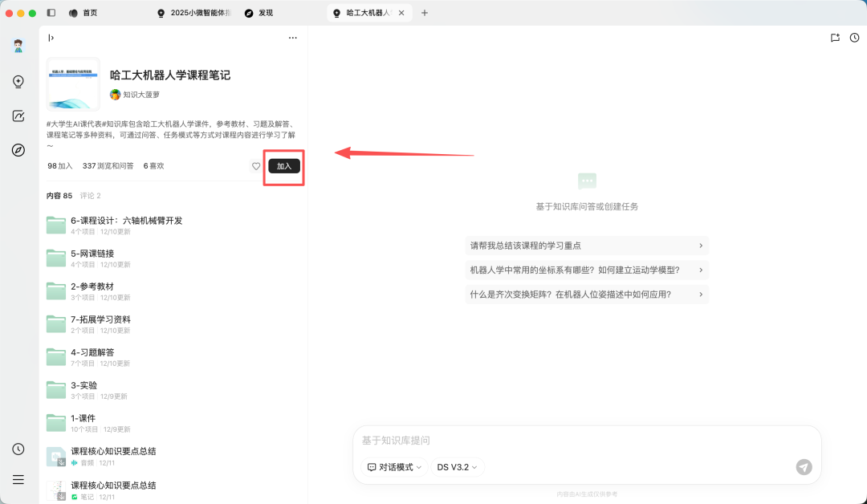Image resolution: width=867 pixels, height=504 pixels.
Task: Click the 加入 join button
Action: tap(283, 166)
